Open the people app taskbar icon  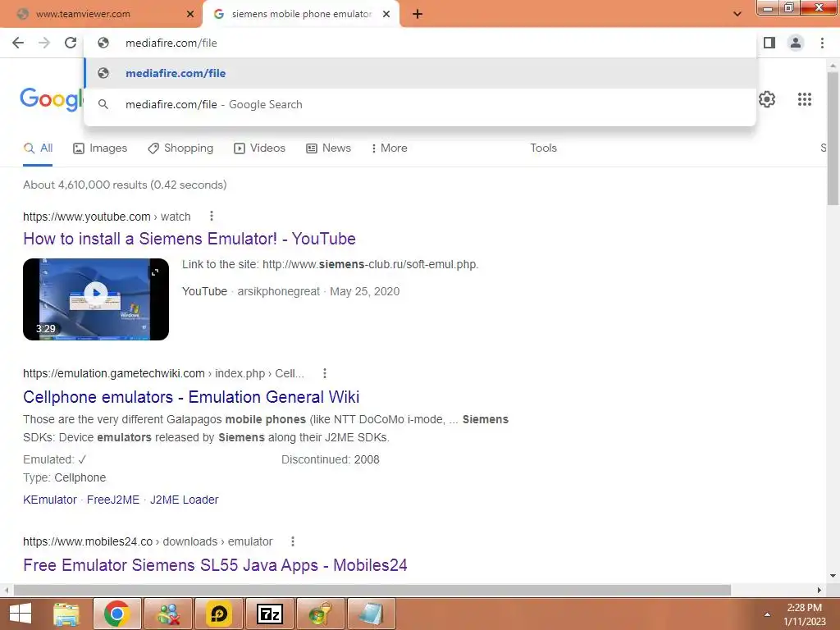(167, 614)
